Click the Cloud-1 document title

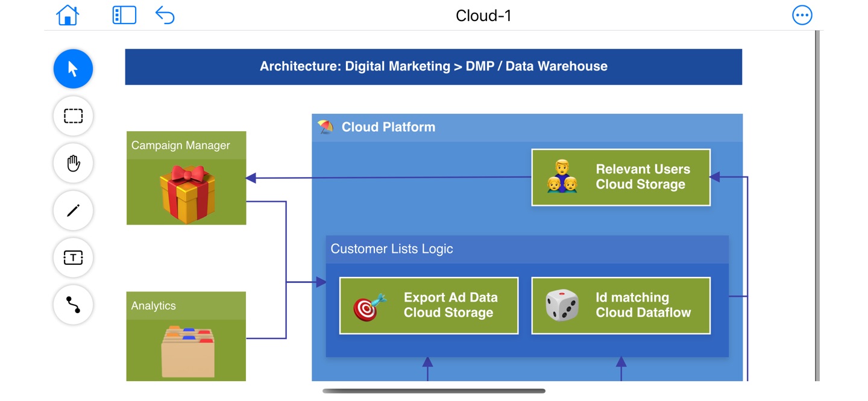[483, 16]
